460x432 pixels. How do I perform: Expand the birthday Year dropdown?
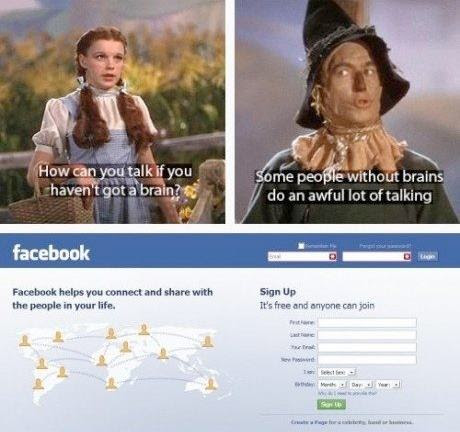(x=388, y=385)
